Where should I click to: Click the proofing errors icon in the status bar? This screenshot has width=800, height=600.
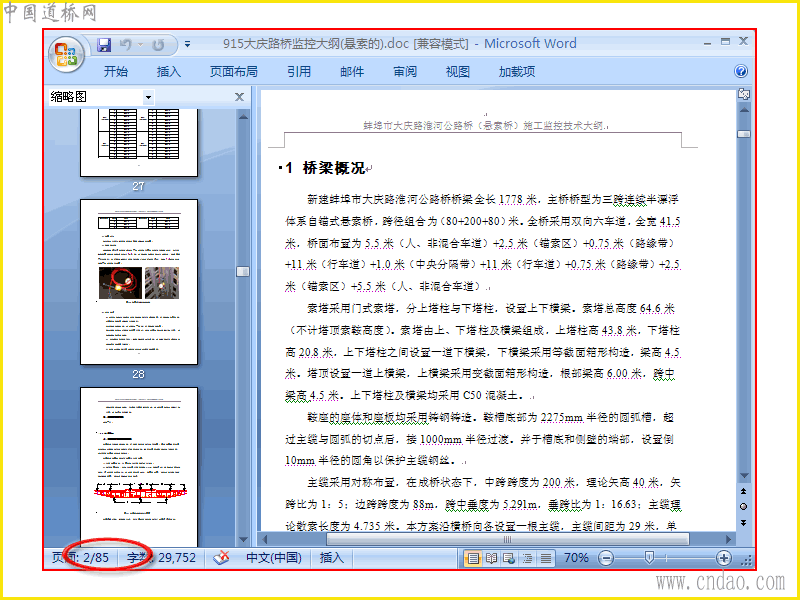click(221, 558)
